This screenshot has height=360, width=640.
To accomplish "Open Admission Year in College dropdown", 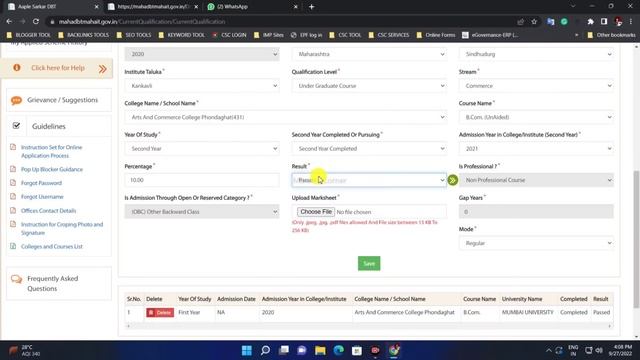I will [x=536, y=149].
